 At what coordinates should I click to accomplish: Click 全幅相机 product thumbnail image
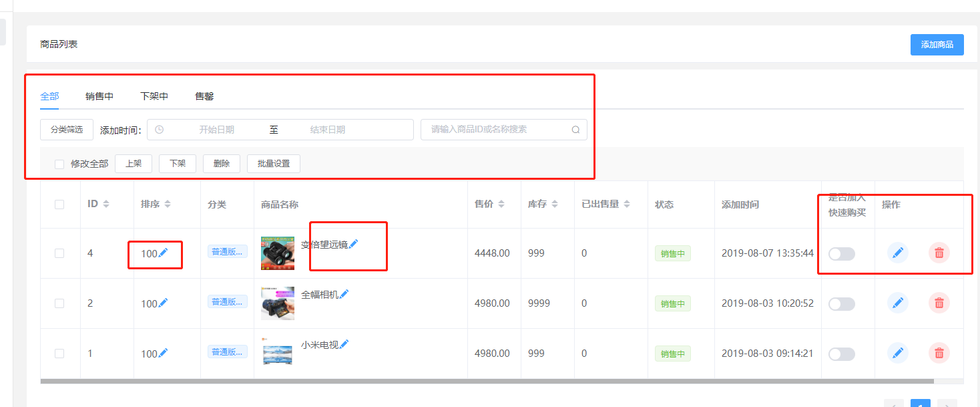(278, 303)
